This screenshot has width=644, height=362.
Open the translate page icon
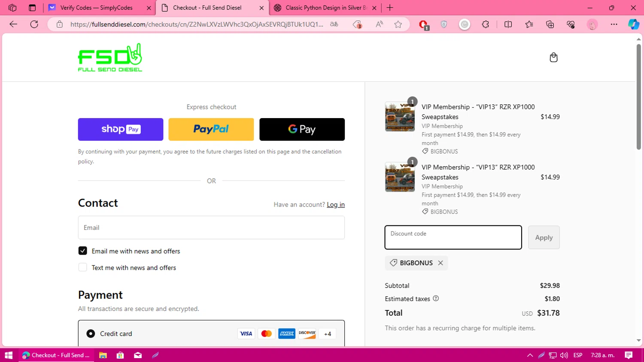pyautogui.click(x=334, y=24)
